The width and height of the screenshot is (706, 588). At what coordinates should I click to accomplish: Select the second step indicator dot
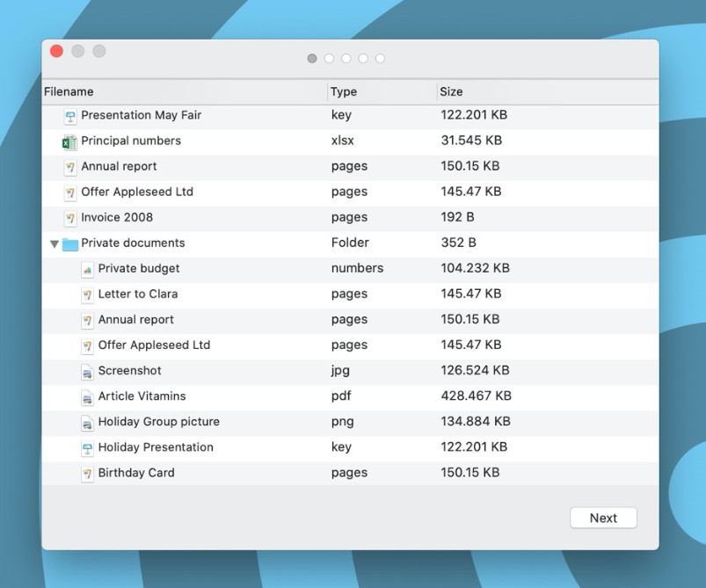coord(329,59)
